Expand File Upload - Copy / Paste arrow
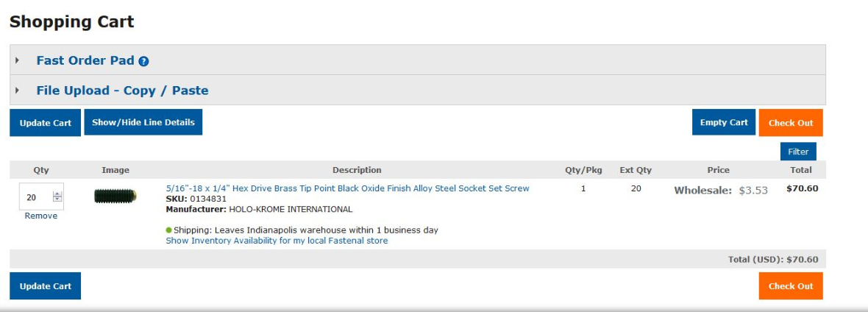 [17, 91]
